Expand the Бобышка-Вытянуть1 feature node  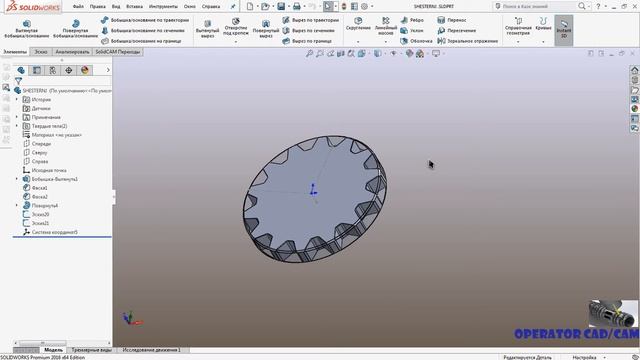tap(17, 179)
